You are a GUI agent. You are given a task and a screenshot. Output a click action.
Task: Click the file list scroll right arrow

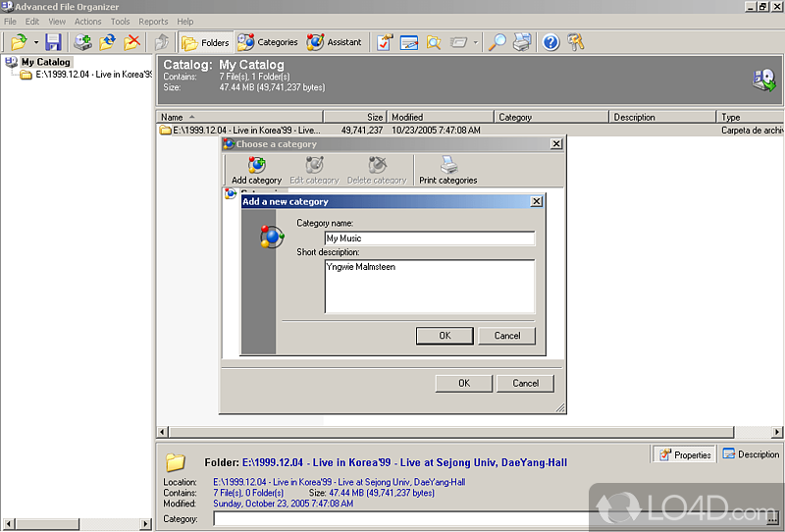[777, 432]
